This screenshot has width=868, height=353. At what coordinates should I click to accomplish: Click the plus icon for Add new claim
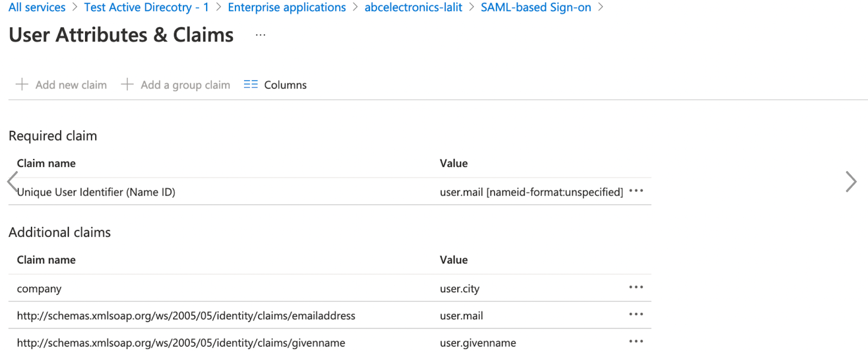point(22,84)
